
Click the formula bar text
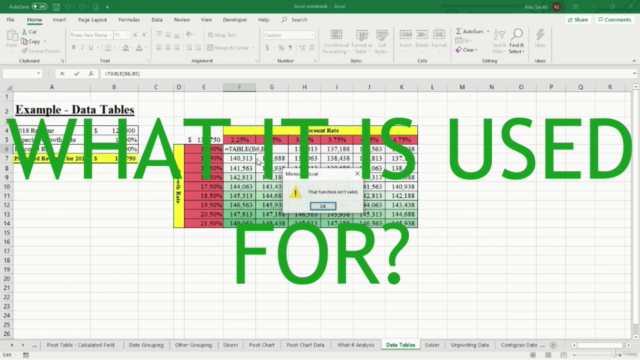click(x=122, y=74)
